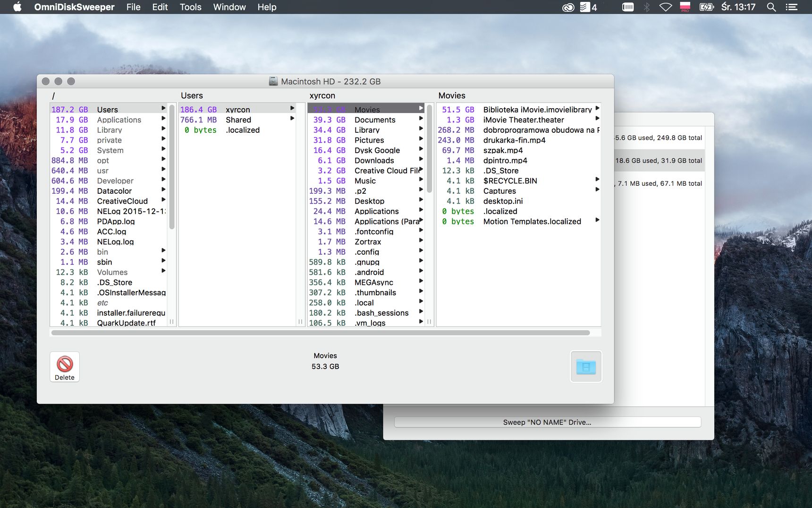Open Notification Center icon

click(x=791, y=7)
